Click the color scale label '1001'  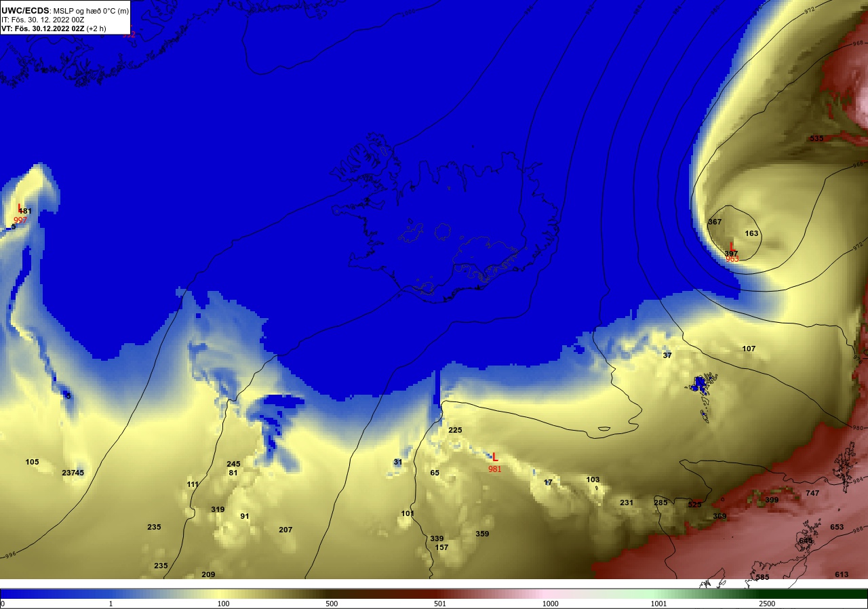pos(658,604)
